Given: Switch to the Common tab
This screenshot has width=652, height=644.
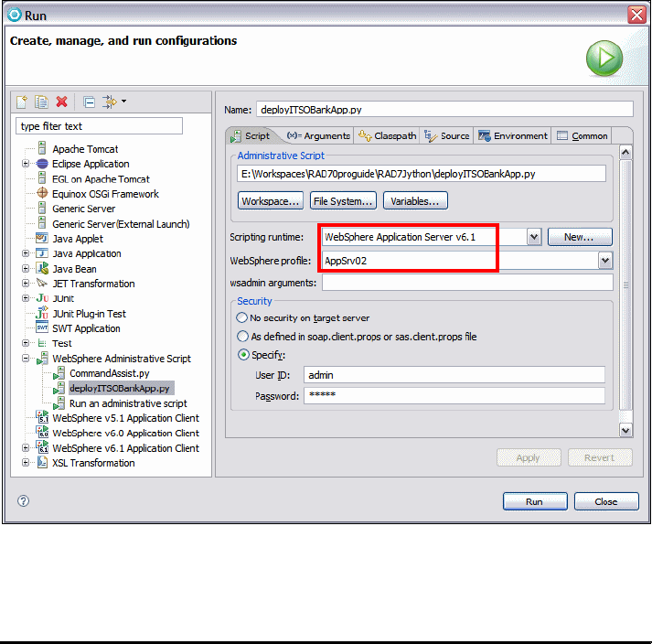Looking at the screenshot, I should click(582, 135).
